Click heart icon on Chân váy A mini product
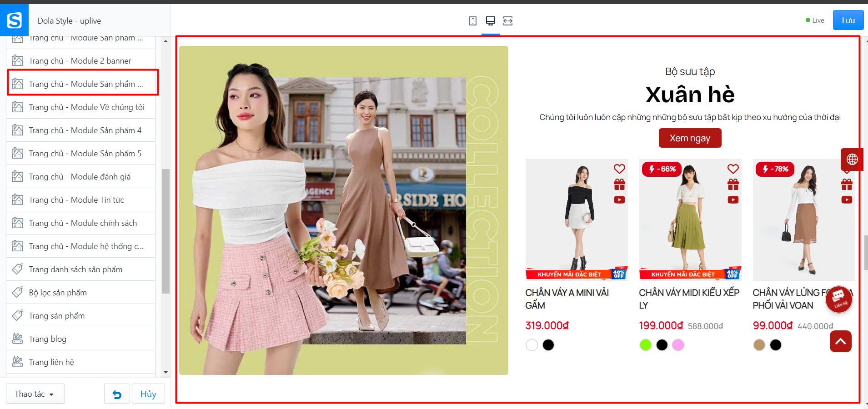Image resolution: width=868 pixels, height=409 pixels. pyautogui.click(x=619, y=169)
